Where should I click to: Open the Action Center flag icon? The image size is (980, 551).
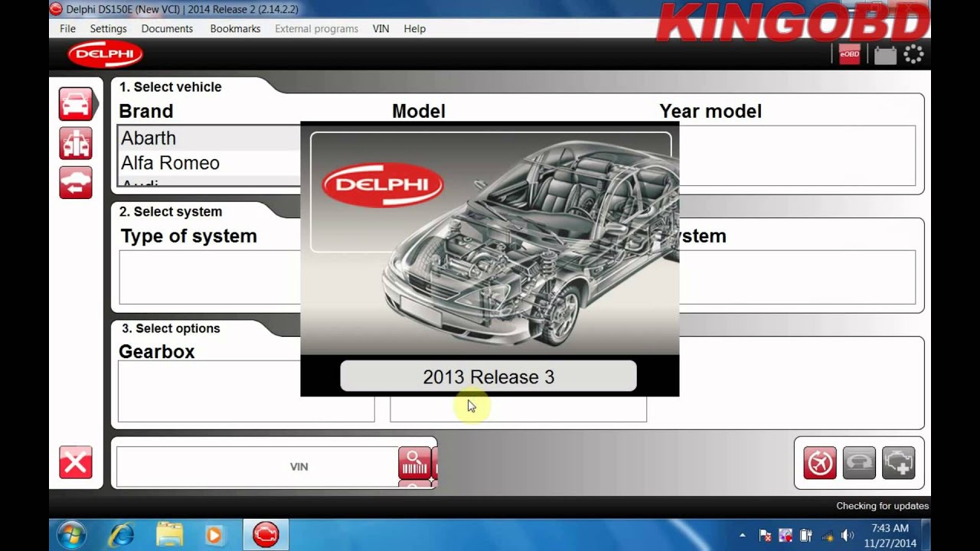coord(765,536)
